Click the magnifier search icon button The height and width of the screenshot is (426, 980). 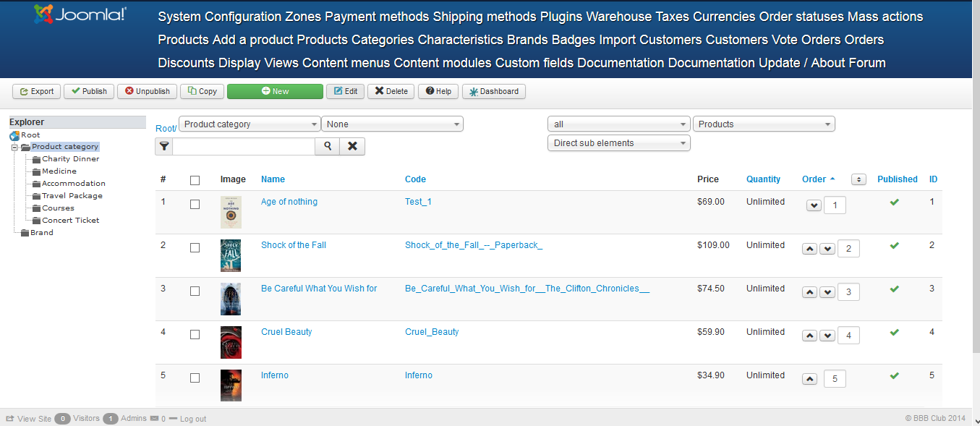328,146
